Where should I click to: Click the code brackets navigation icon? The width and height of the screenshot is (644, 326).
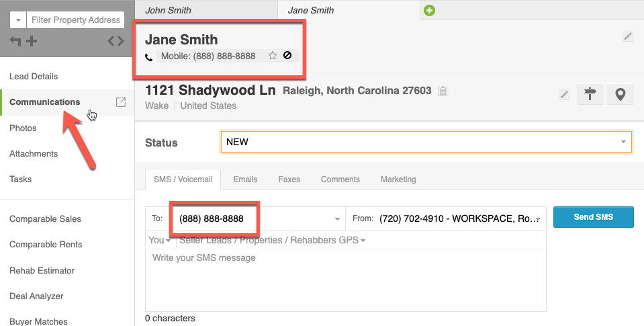pos(116,41)
